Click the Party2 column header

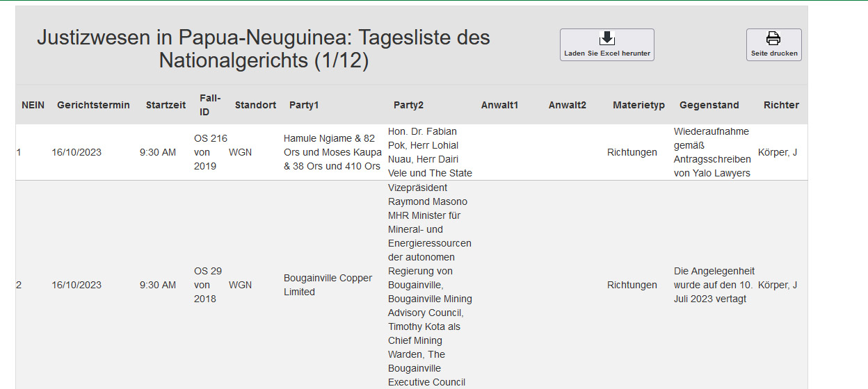[x=408, y=105]
